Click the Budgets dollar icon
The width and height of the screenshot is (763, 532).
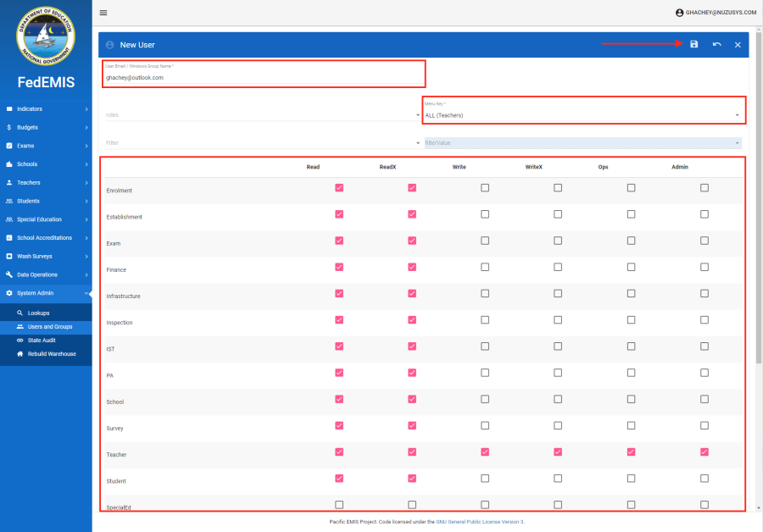[x=9, y=127]
